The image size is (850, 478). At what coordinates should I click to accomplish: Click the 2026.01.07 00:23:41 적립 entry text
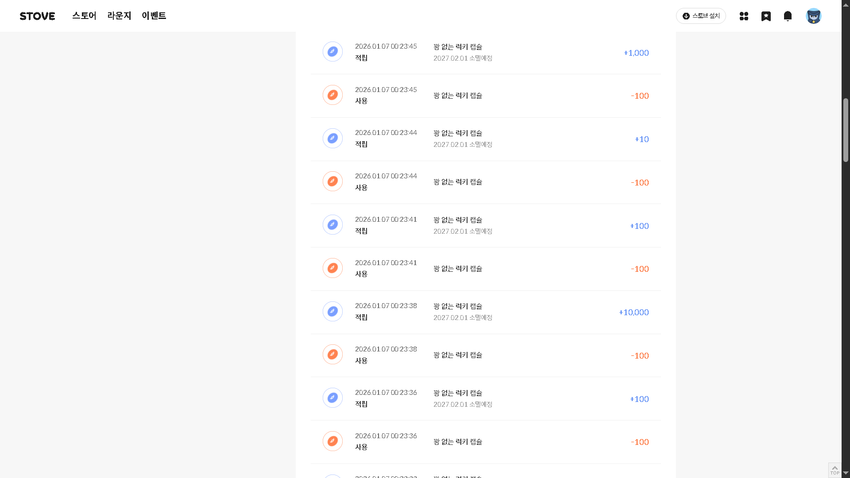pyautogui.click(x=385, y=225)
